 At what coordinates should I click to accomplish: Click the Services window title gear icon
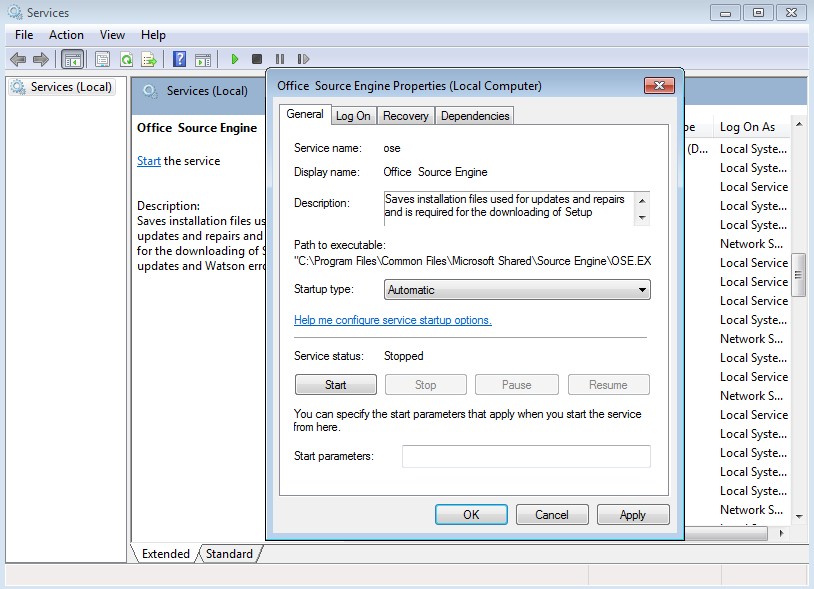coord(15,12)
